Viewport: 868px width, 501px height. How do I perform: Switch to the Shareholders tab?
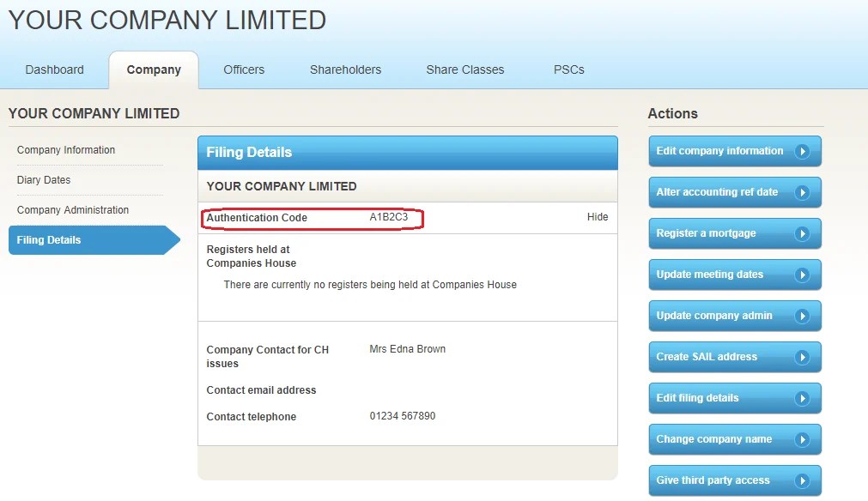tap(344, 69)
